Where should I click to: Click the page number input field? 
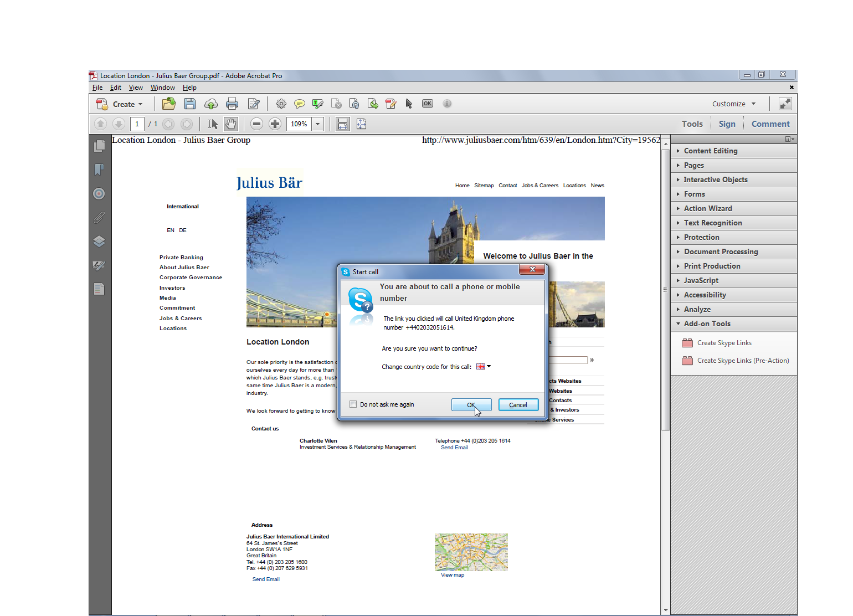[137, 124]
